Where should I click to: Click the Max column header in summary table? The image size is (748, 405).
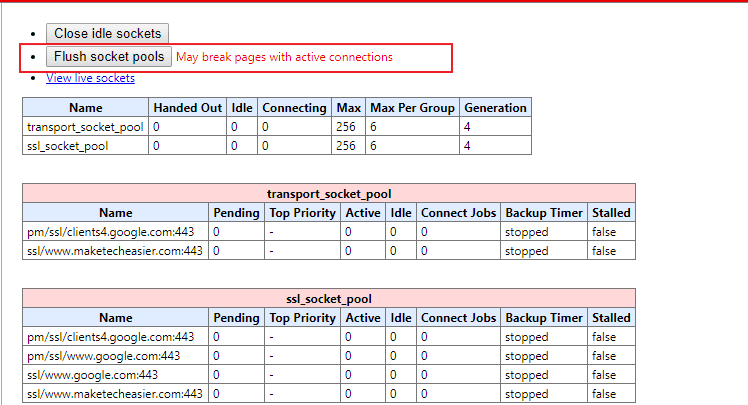point(348,108)
